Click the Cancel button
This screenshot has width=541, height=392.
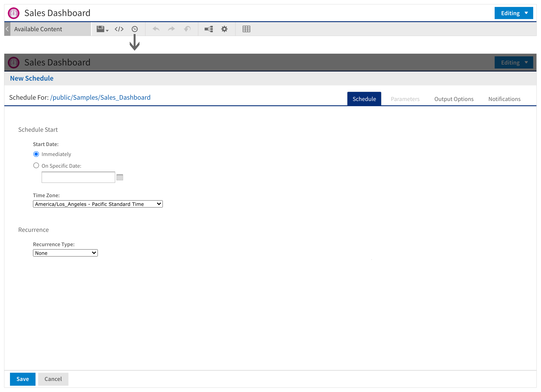point(53,379)
